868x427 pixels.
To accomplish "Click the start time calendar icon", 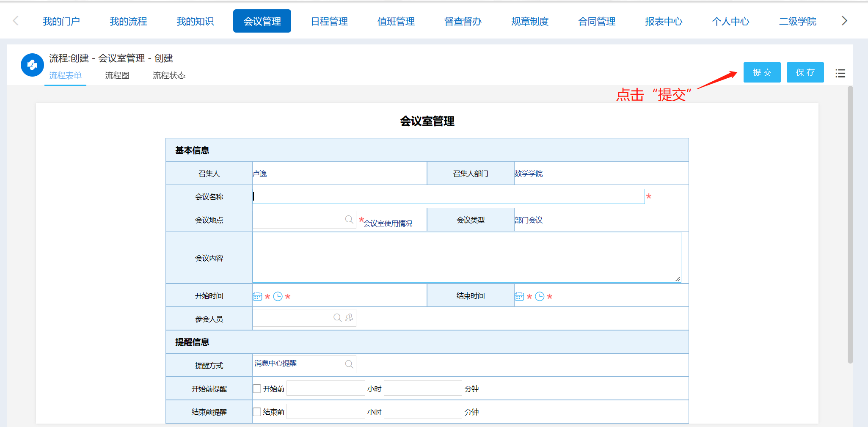I will [x=257, y=296].
